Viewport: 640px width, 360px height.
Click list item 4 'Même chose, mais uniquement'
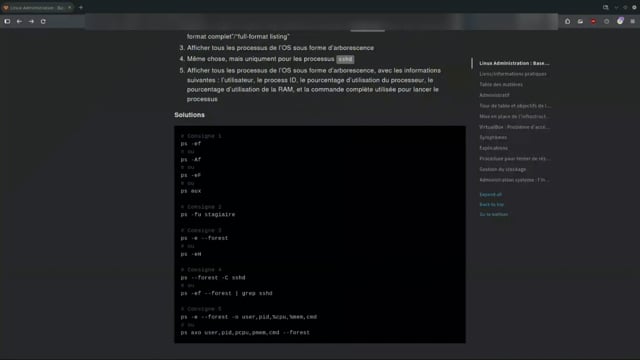click(270, 59)
